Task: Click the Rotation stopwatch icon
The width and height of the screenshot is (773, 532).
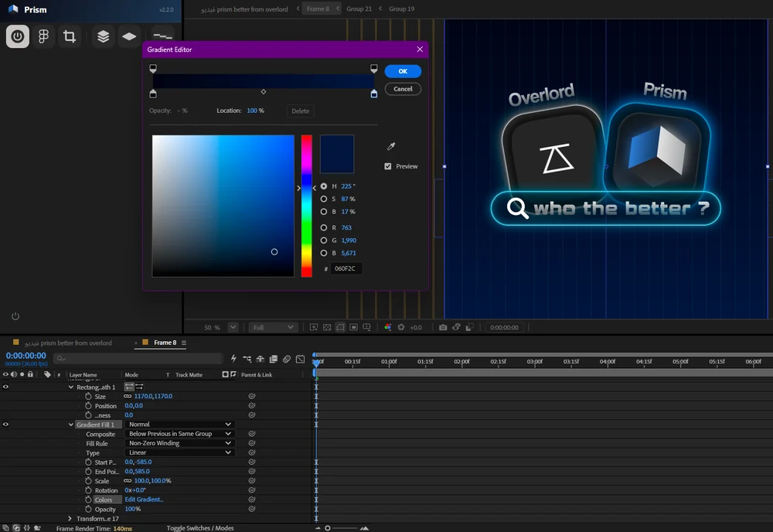Action: pyautogui.click(x=88, y=490)
